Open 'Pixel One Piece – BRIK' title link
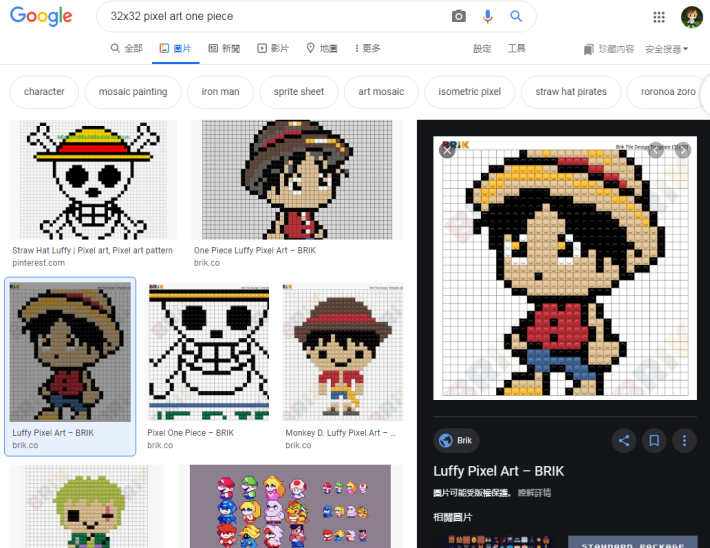 [191, 433]
